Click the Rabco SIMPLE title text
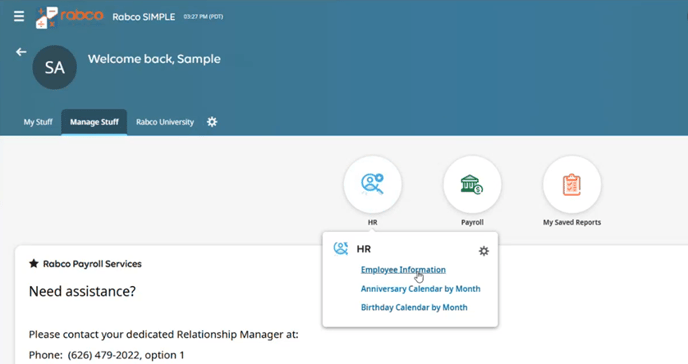688x364 pixels. click(143, 17)
